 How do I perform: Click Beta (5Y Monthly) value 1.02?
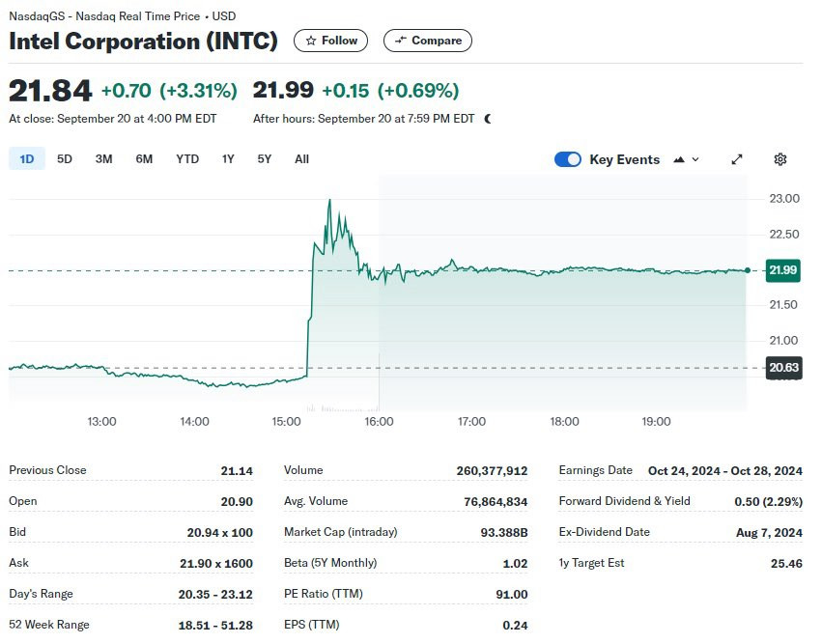click(x=515, y=563)
